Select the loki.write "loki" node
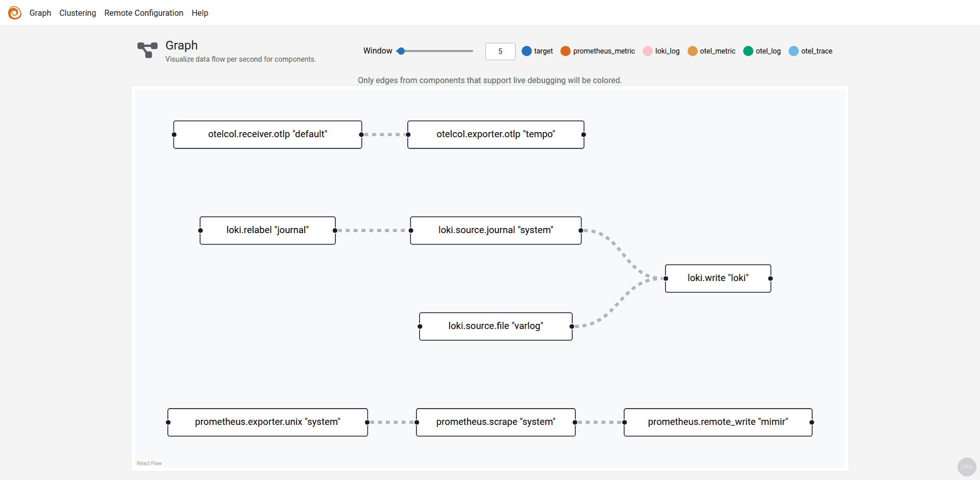Viewport: 980px width, 480px height. 718,278
